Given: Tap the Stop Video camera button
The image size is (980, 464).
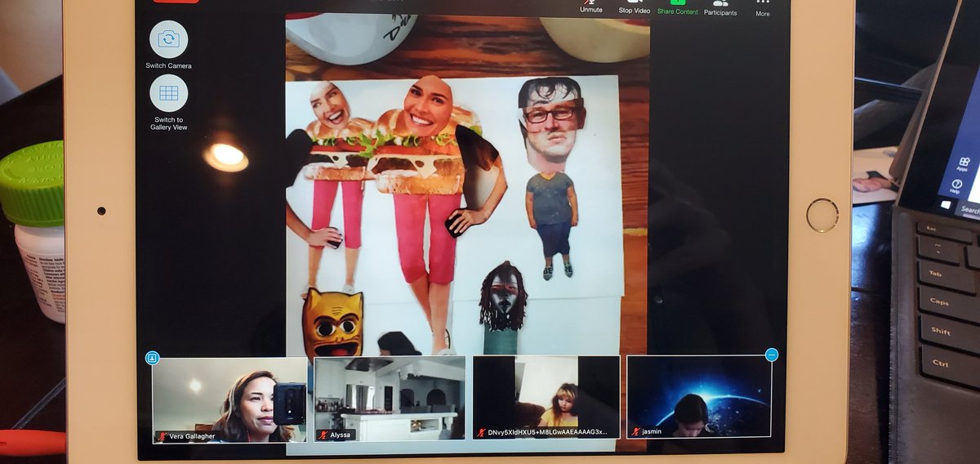Looking at the screenshot, I should click(x=635, y=7).
